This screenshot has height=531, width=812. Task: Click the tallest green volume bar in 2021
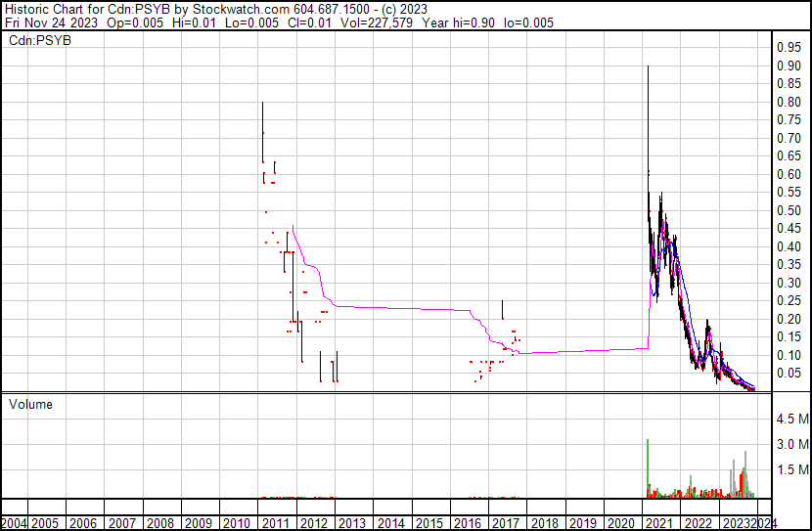pos(648,467)
